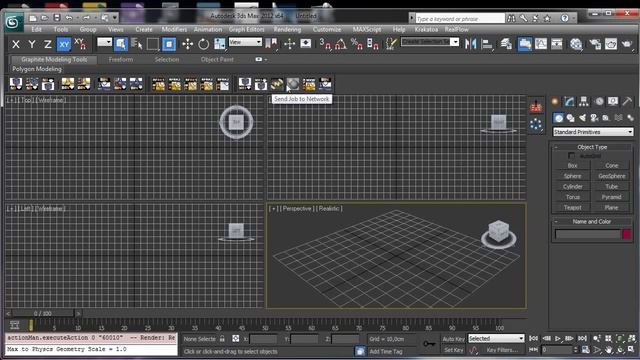This screenshot has width=640, height=360.
Task: Open the Motion command panel tab
Action: click(599, 101)
